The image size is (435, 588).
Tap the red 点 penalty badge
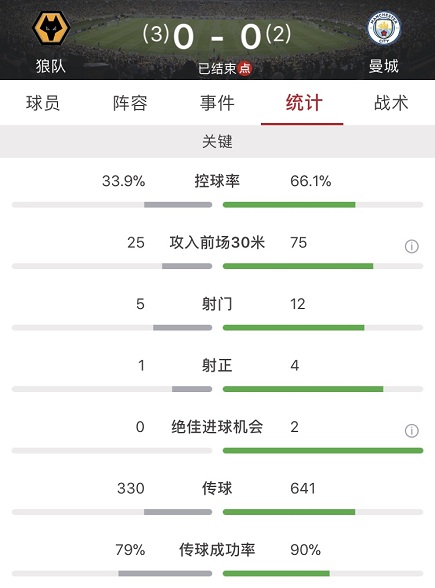tap(244, 68)
